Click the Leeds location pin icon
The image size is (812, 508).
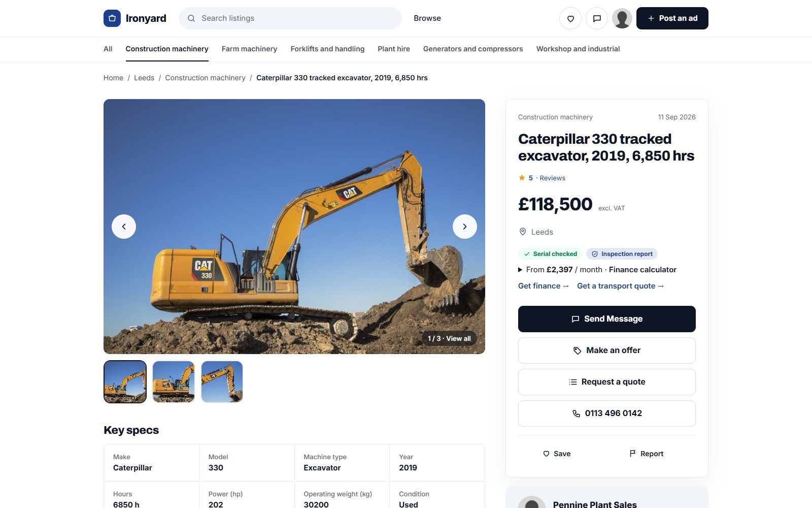tap(523, 232)
